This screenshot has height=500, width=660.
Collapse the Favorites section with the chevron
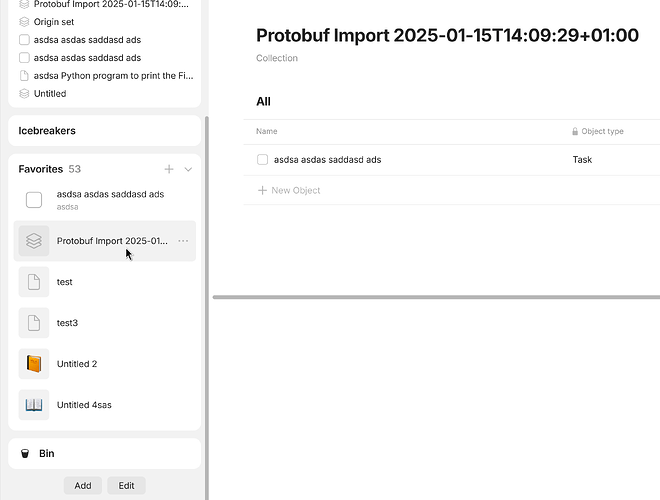tap(188, 169)
